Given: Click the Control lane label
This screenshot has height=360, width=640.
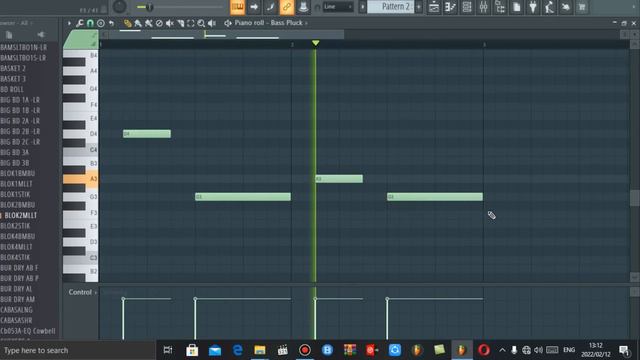Looking at the screenshot, I should coord(80,292).
